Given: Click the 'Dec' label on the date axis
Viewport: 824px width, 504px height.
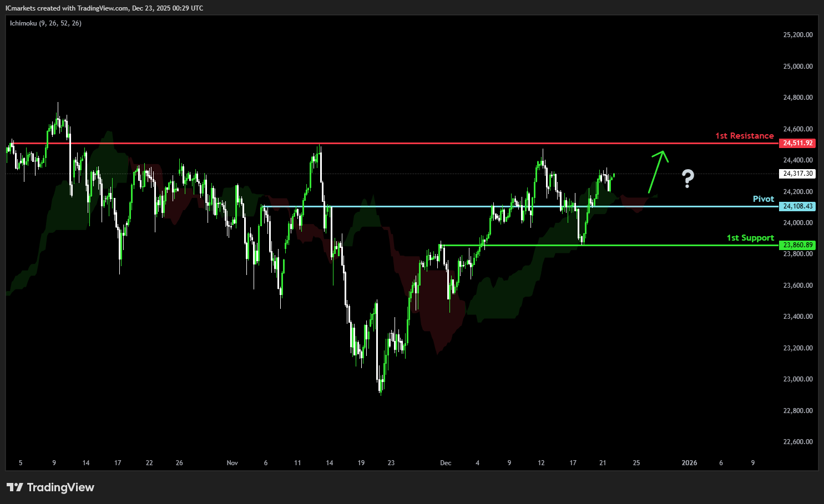Looking at the screenshot, I should pyautogui.click(x=446, y=463).
